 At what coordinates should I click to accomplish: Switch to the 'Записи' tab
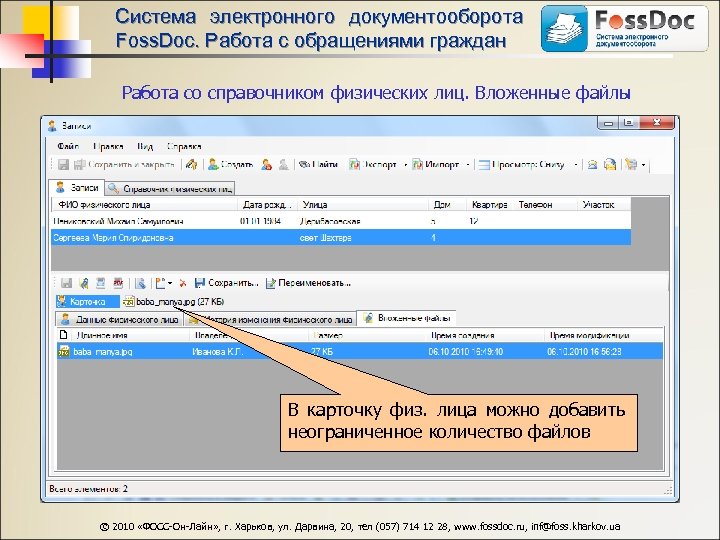77,187
